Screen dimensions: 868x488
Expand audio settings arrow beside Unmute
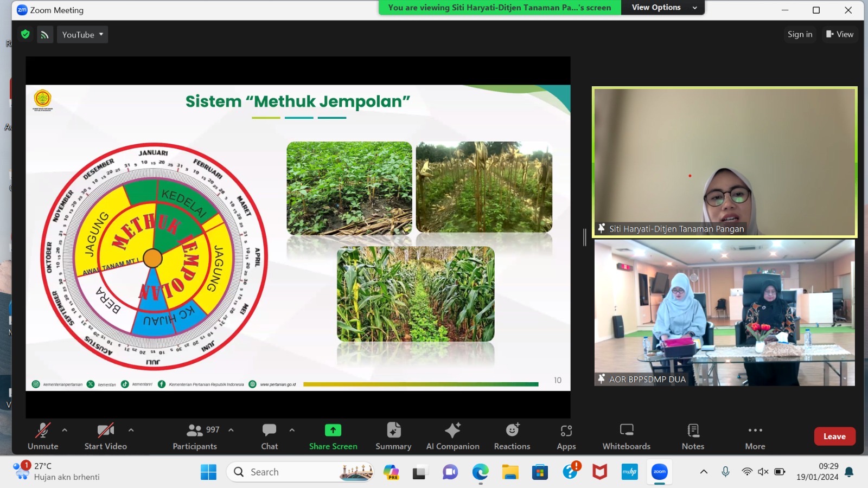[x=65, y=430]
